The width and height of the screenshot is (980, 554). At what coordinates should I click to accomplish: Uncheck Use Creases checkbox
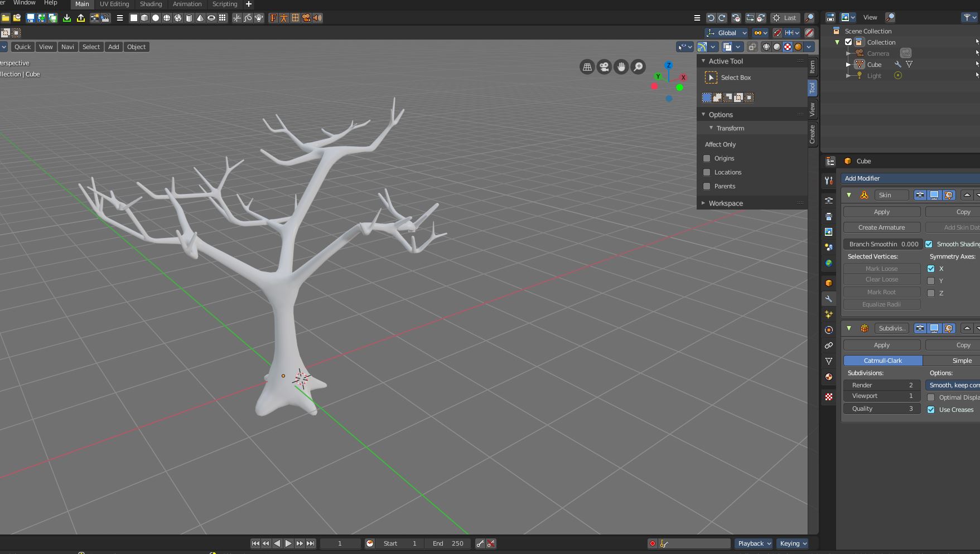pos(931,410)
